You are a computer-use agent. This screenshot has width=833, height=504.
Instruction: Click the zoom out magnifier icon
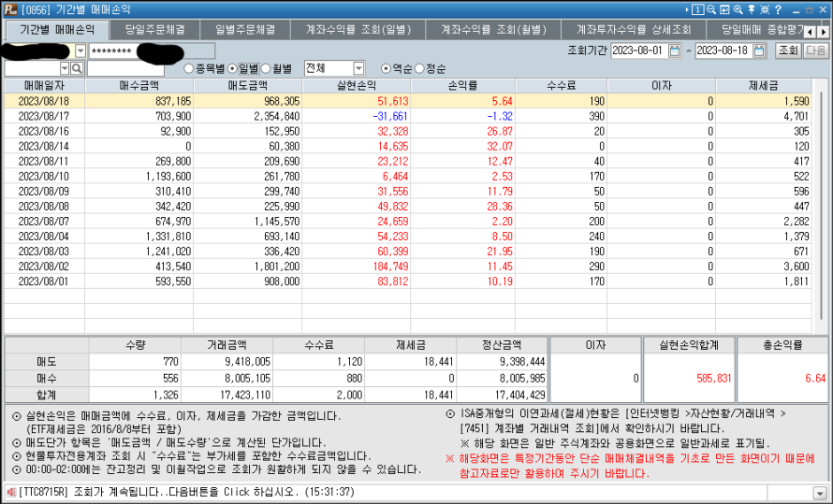[712, 9]
